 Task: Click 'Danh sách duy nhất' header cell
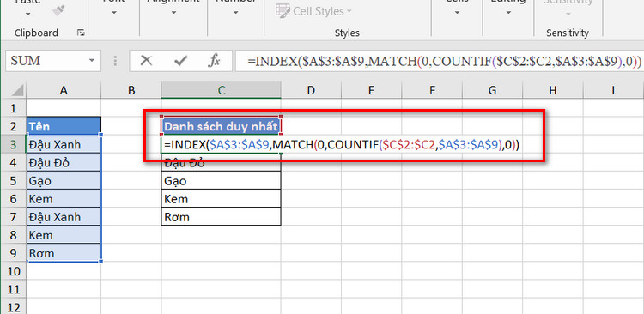222,126
